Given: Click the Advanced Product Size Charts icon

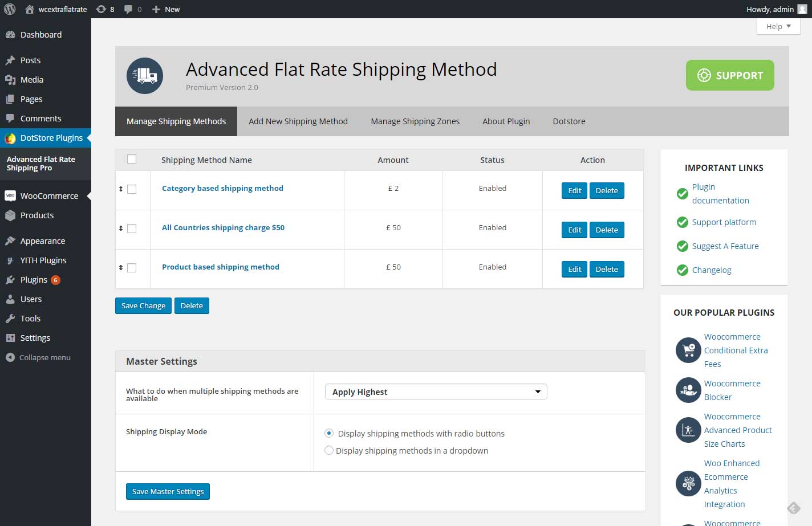Looking at the screenshot, I should pyautogui.click(x=688, y=430).
